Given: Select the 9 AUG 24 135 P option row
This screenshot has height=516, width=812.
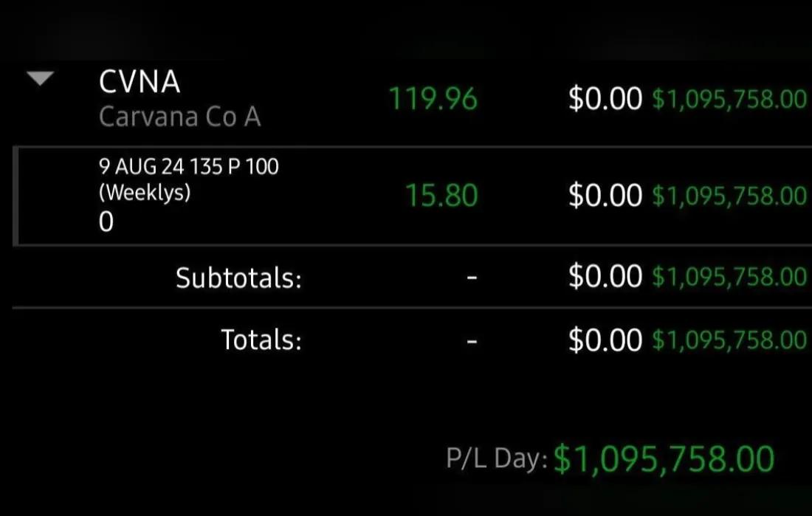Looking at the screenshot, I should click(x=412, y=196).
